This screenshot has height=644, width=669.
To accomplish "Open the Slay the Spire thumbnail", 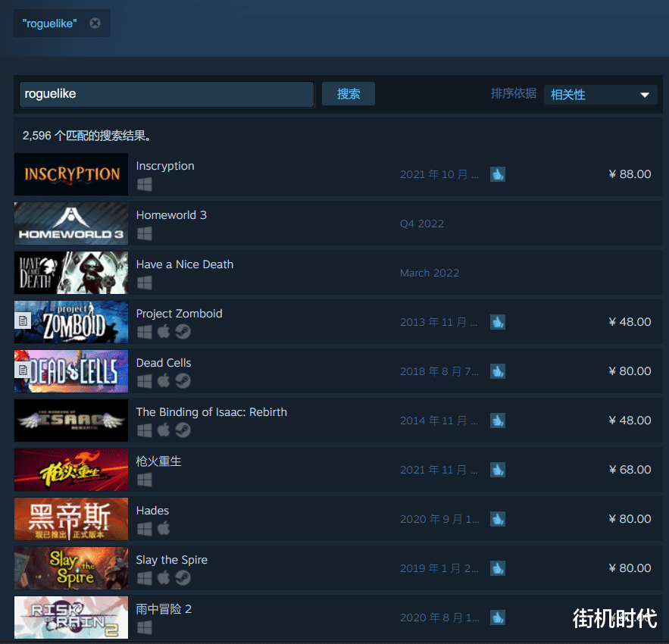I will [x=71, y=568].
